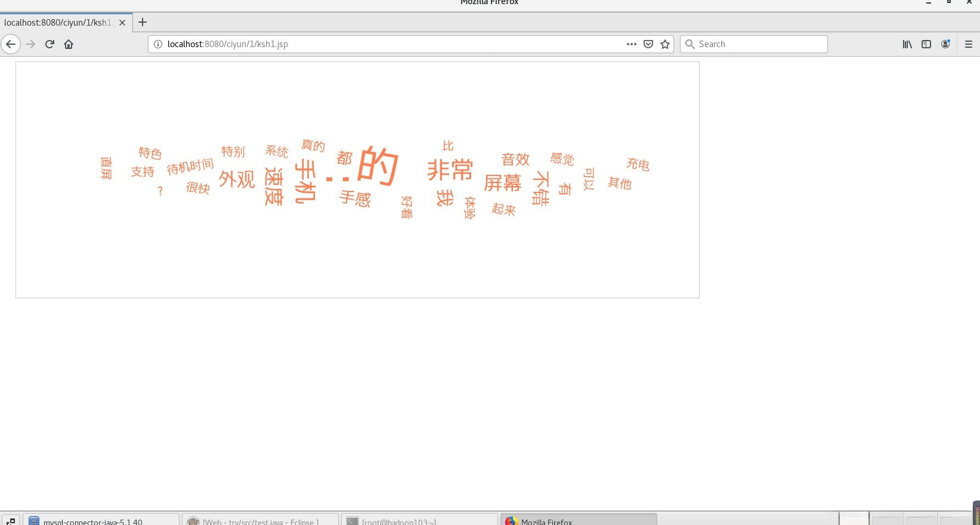Open the Firefox home page
The height and width of the screenshot is (525, 980).
[x=69, y=44]
